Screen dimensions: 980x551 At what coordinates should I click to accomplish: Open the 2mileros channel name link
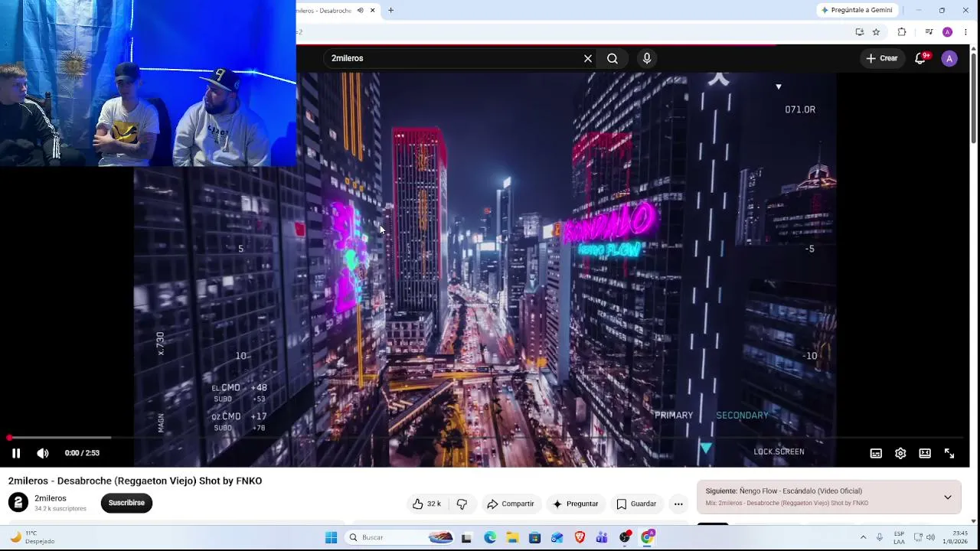pyautogui.click(x=51, y=498)
